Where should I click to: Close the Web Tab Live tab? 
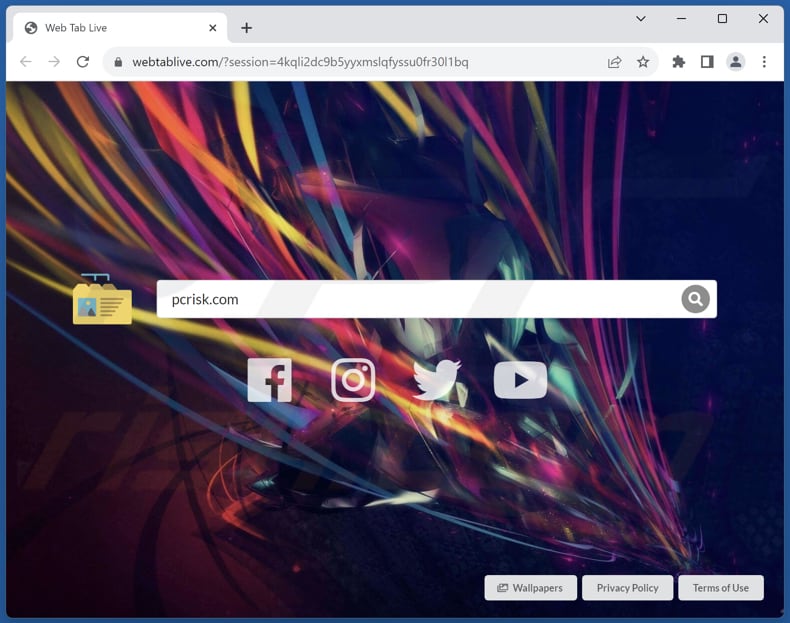[x=213, y=28]
